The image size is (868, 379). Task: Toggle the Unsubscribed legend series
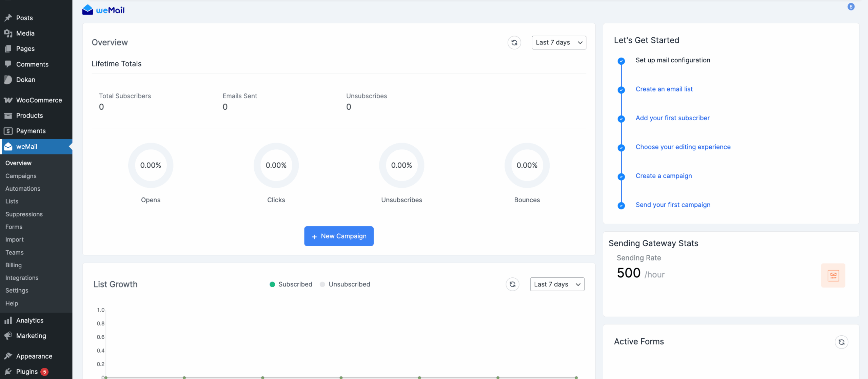pos(345,284)
